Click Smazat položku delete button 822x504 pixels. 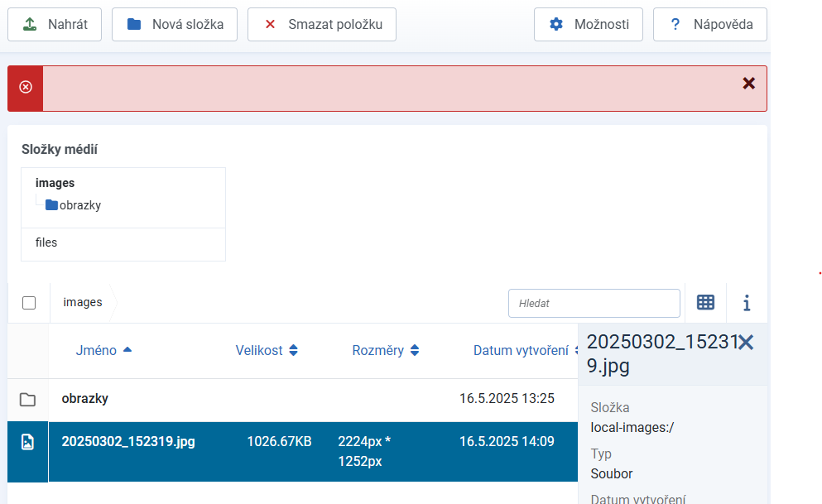point(321,25)
